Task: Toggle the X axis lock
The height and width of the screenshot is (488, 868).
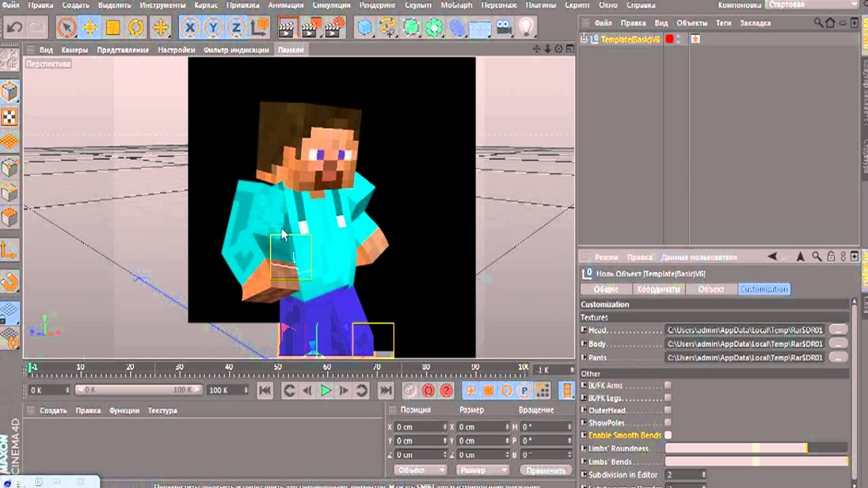Action: [x=190, y=28]
